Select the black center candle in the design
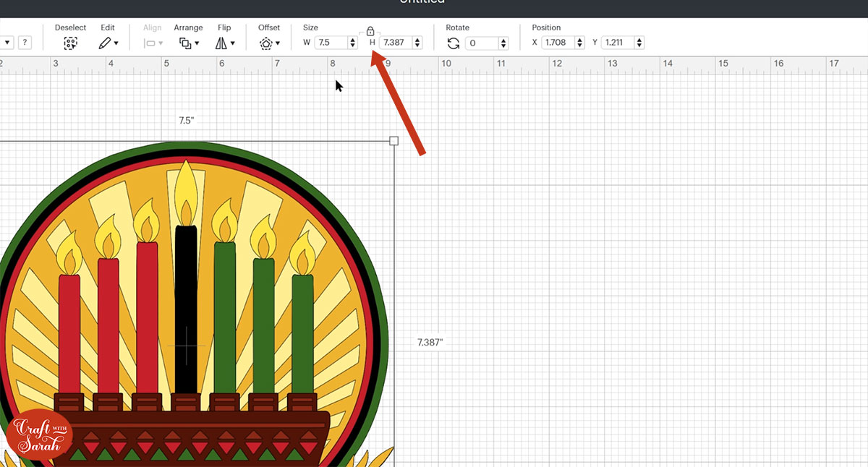Image resolution: width=868 pixels, height=467 pixels. 186,309
